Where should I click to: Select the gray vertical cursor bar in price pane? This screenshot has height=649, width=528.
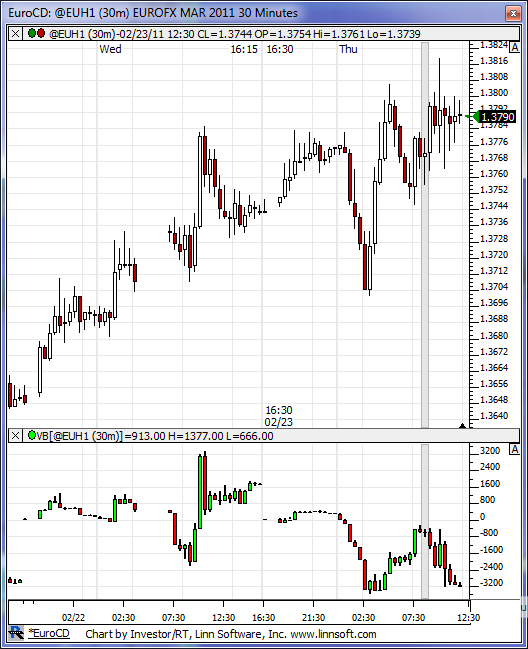coord(425,235)
